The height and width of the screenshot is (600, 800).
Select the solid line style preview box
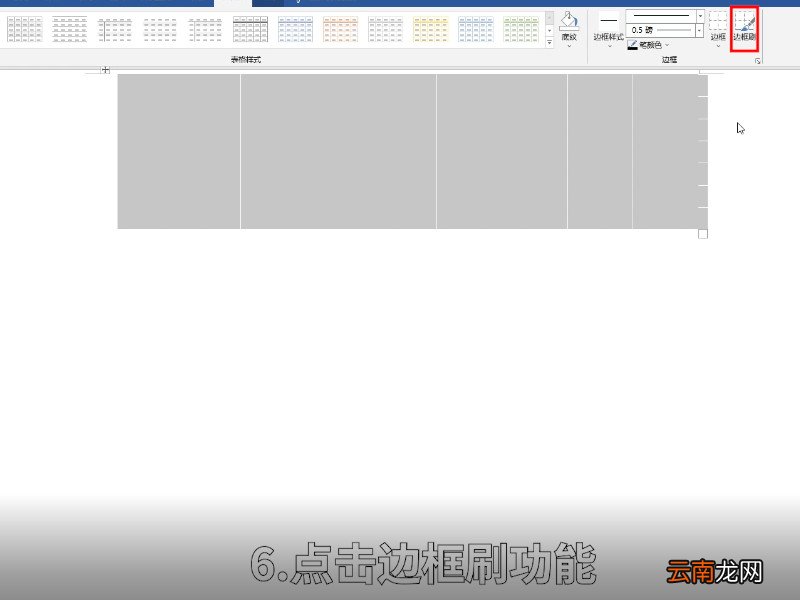coord(661,16)
